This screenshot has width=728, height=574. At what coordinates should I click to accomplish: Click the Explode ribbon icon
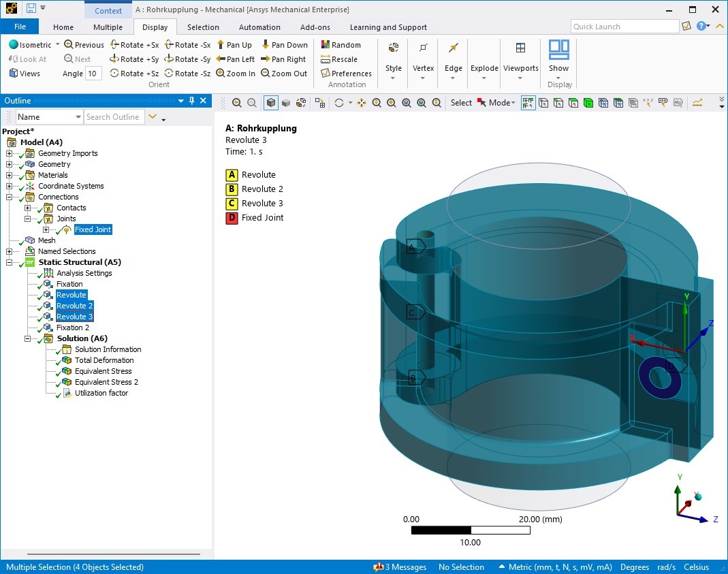coord(484,48)
